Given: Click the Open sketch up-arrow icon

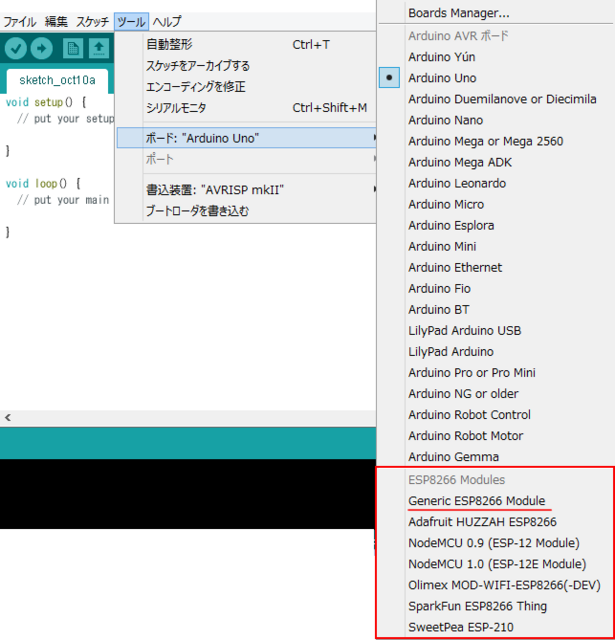Looking at the screenshot, I should 99,49.
